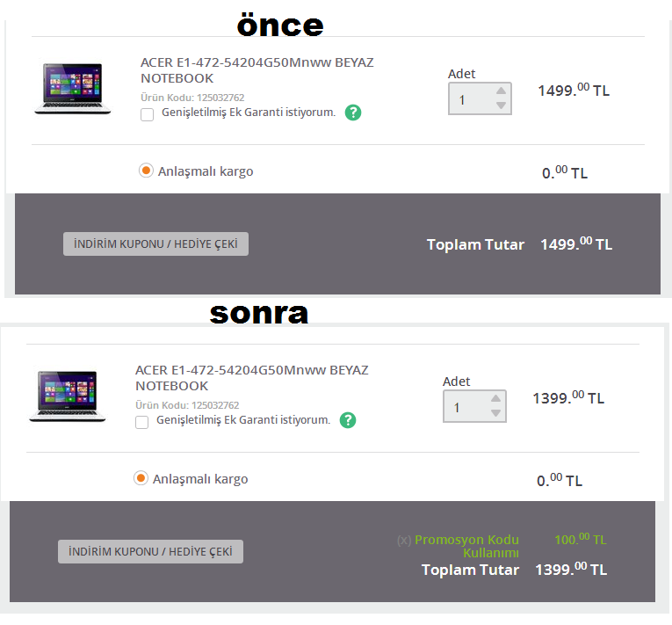Remove promo code via (x) icon

click(x=404, y=540)
